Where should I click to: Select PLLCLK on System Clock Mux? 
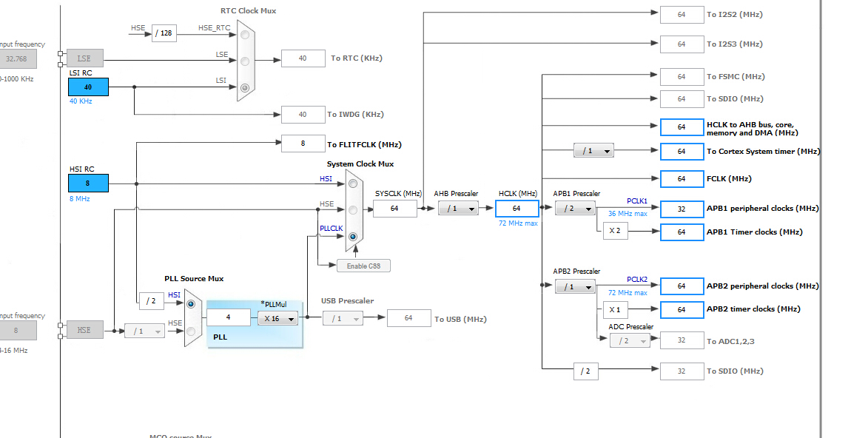pyautogui.click(x=353, y=237)
